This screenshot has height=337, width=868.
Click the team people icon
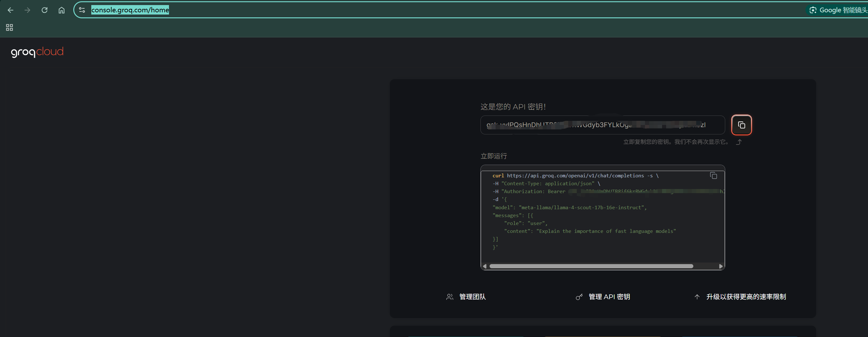(x=450, y=297)
